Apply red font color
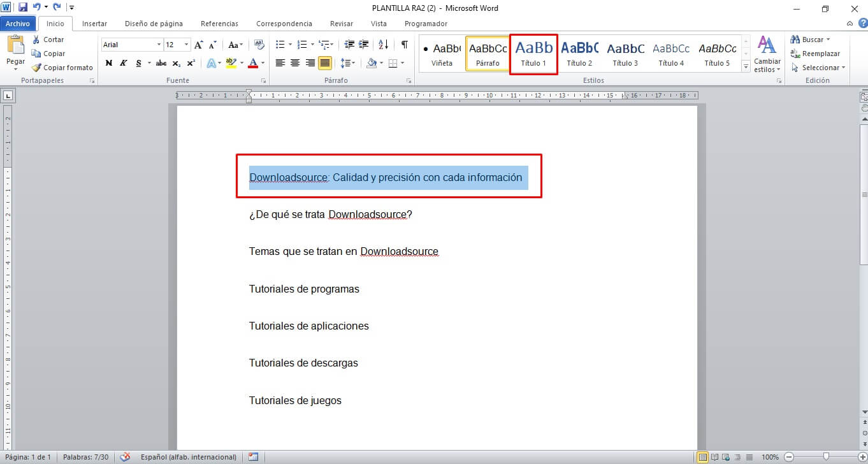The height and width of the screenshot is (464, 868). pyautogui.click(x=253, y=63)
